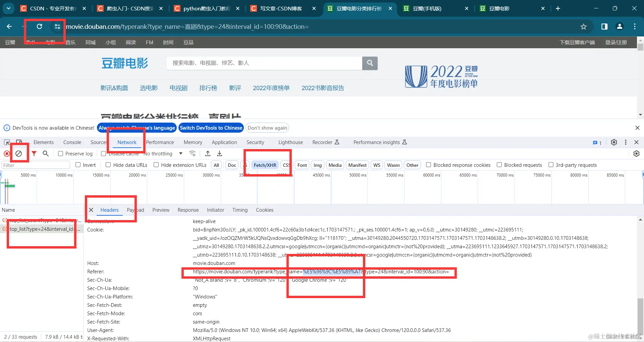This screenshot has width=644, height=342.
Task: Export HAR file download icon
Action: (220, 153)
